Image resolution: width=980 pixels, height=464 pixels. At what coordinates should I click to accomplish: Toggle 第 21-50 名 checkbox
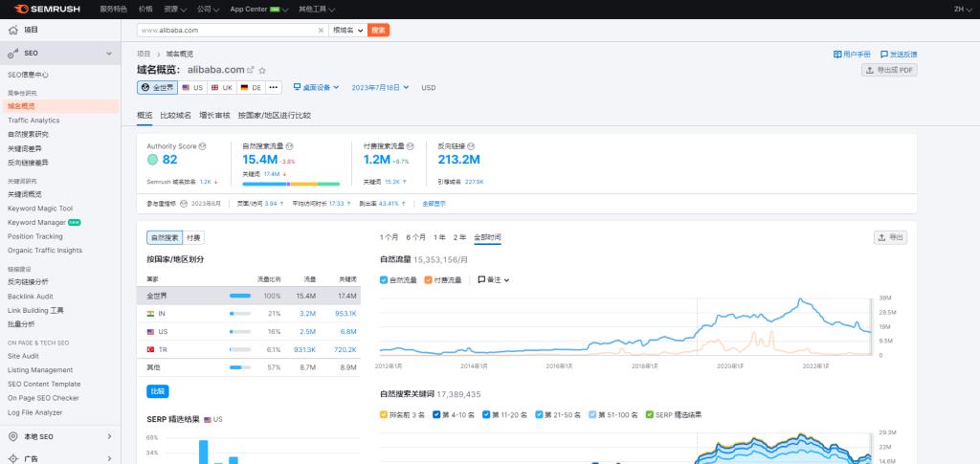(539, 414)
